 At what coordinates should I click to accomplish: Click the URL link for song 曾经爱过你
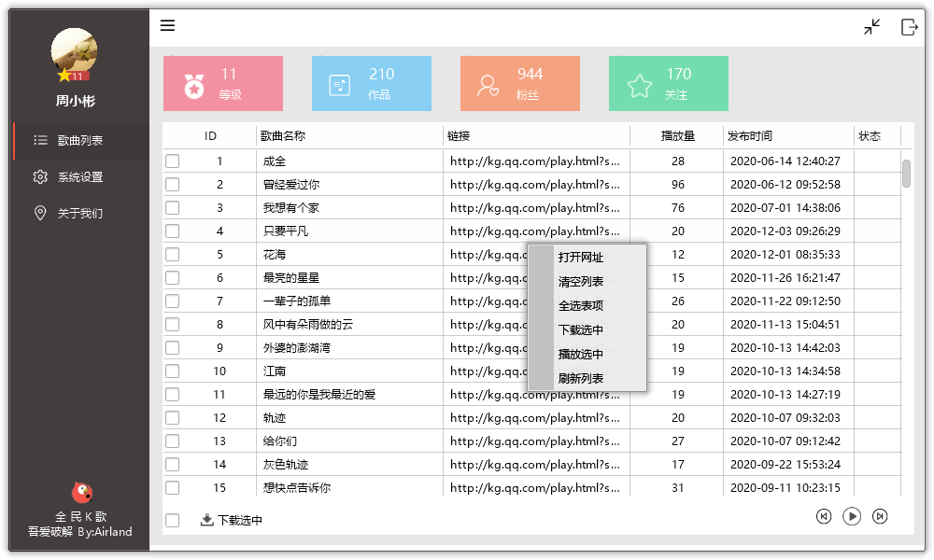535,184
